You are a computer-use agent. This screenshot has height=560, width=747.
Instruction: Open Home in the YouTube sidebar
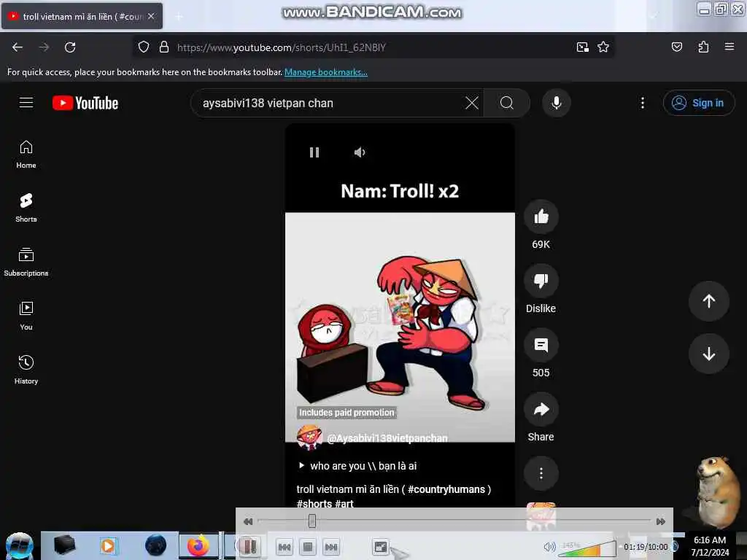[x=26, y=155]
